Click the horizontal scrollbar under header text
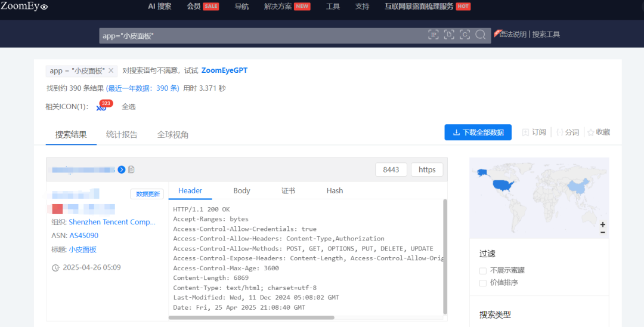644x327 pixels. tap(252, 317)
